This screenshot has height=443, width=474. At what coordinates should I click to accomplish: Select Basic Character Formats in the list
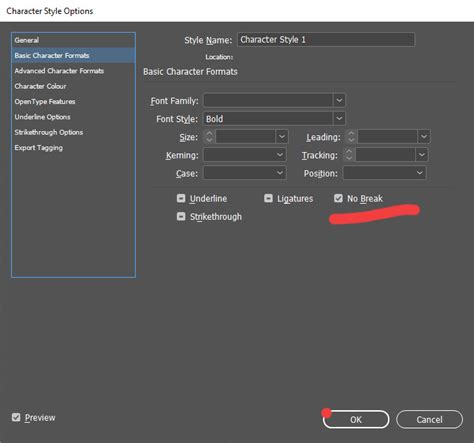73,55
